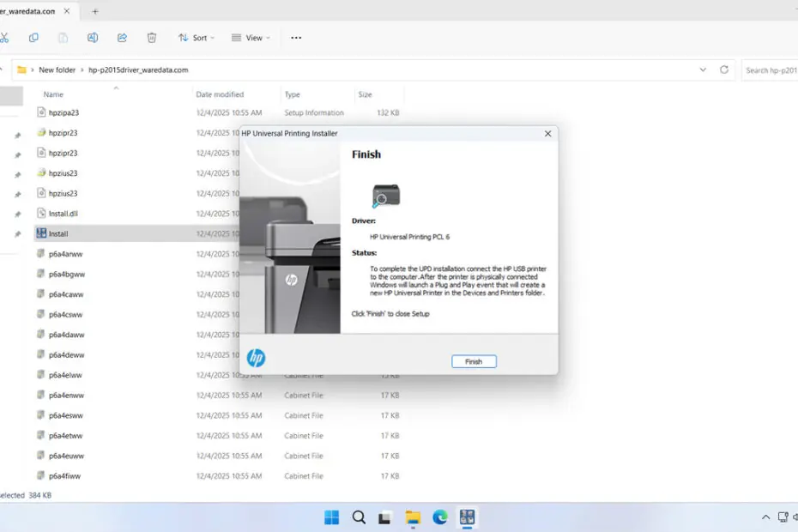Image resolution: width=798 pixels, height=532 pixels.
Task: Select the Install.dll file
Action: tap(61, 213)
